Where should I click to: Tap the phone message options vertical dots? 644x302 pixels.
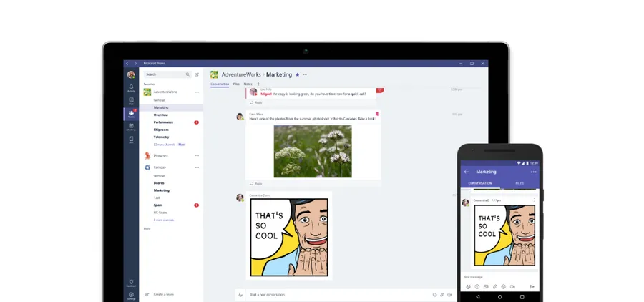click(534, 200)
